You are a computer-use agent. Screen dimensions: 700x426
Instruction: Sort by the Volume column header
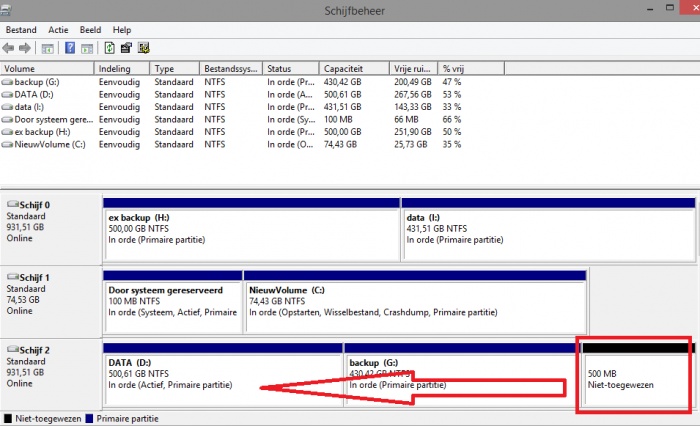[x=47, y=69]
